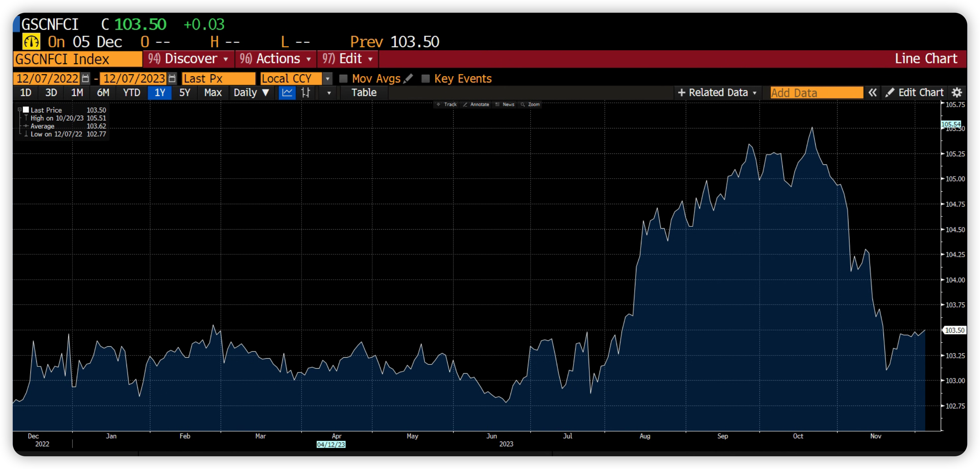Click the Last Price white color swatch
Viewport: 980px width, 469px height.
tap(26, 110)
